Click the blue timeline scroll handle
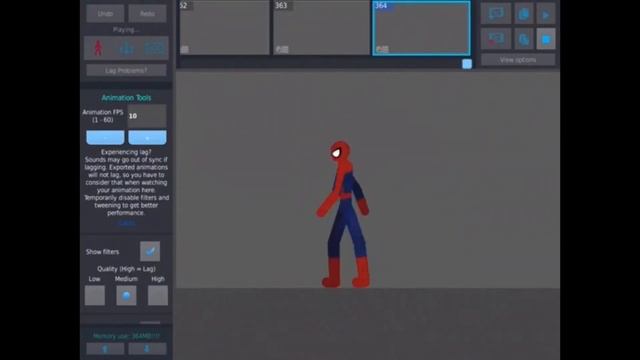Screen dimensions: 640x360 (467, 64)
